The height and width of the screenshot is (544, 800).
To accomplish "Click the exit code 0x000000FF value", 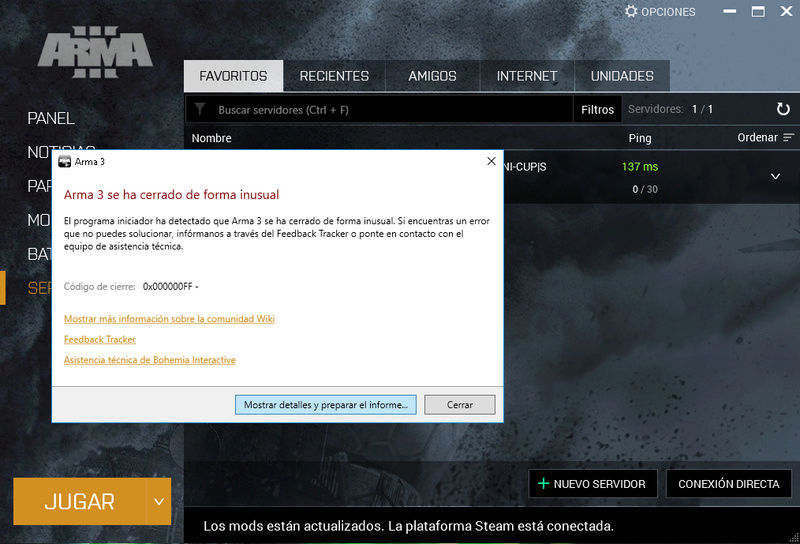I will pos(167,286).
